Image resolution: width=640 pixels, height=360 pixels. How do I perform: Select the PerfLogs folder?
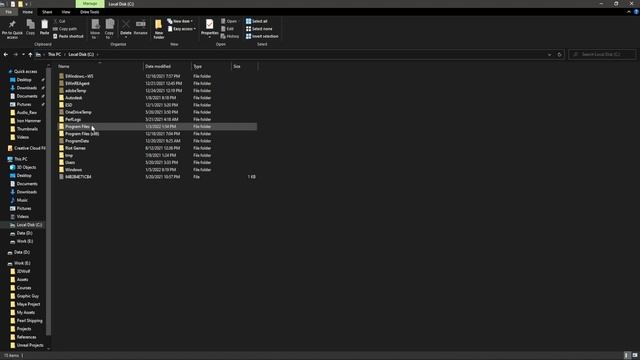pyautogui.click(x=73, y=119)
